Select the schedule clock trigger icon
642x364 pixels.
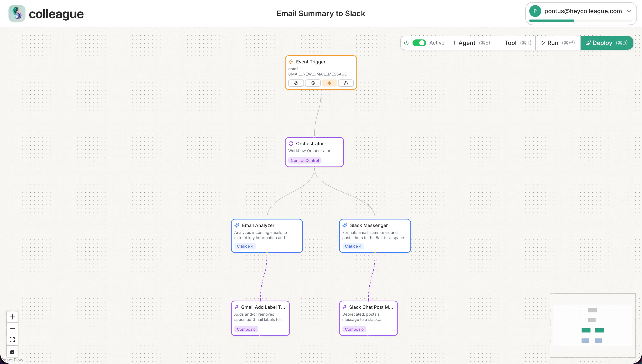click(x=313, y=83)
